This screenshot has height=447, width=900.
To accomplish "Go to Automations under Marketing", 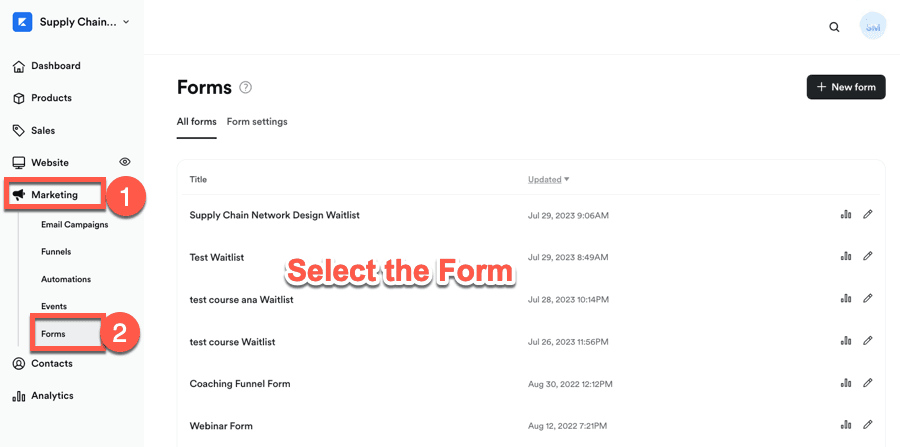I will [66, 279].
